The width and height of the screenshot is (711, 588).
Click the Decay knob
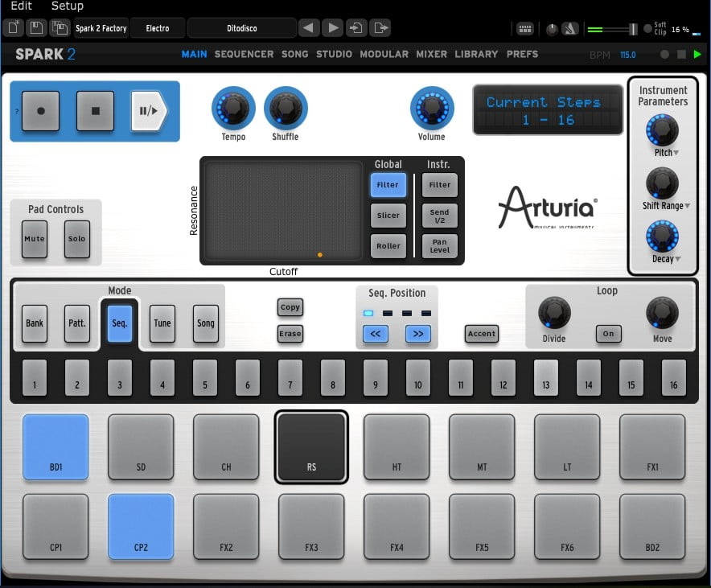[x=662, y=236]
